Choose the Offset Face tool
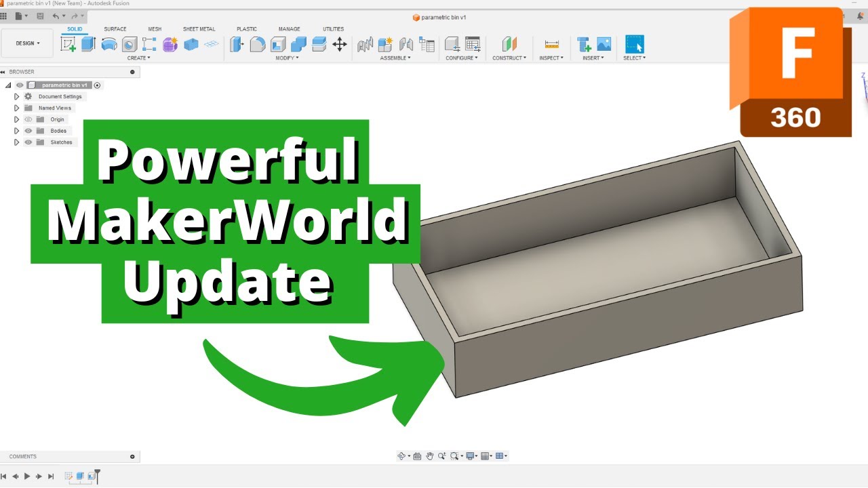 [x=319, y=45]
